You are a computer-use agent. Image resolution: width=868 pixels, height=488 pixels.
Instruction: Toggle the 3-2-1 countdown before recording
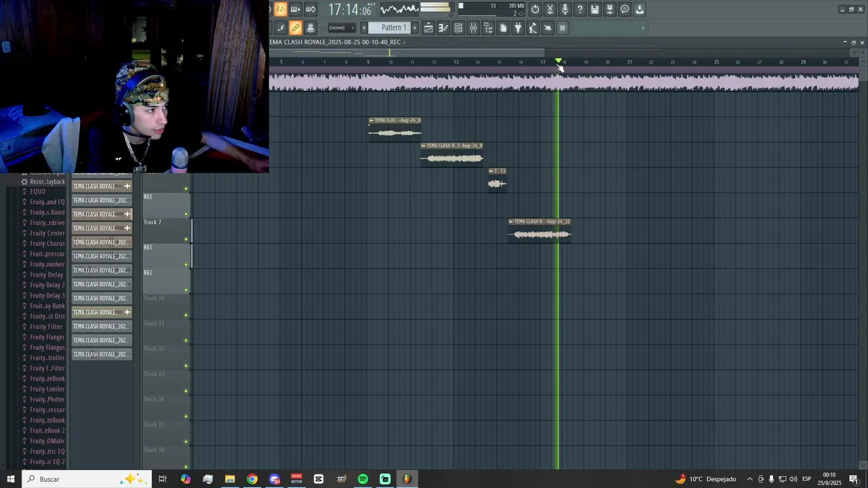tap(280, 9)
